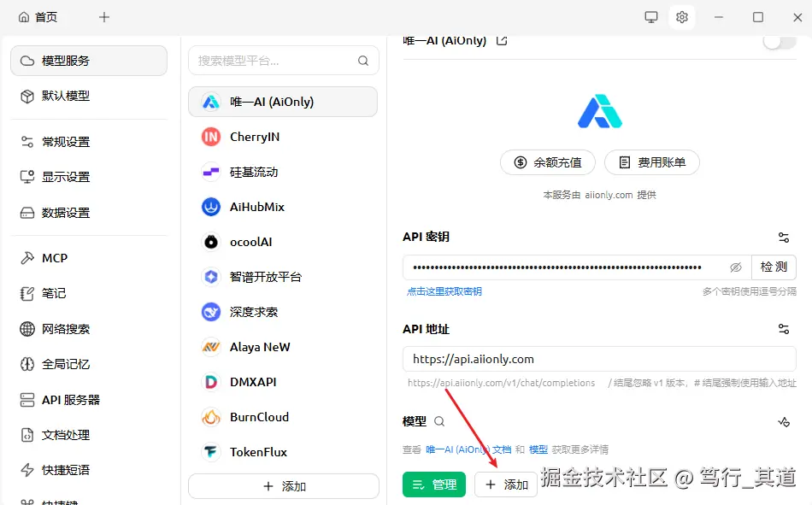This screenshot has height=505, width=812.
Task: Click the API 地址 URL field
Action: pos(600,359)
